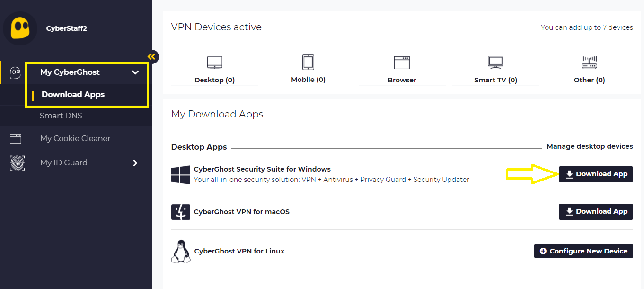Click the CyberStaff2 username
This screenshot has height=289, width=644.
coord(67,28)
